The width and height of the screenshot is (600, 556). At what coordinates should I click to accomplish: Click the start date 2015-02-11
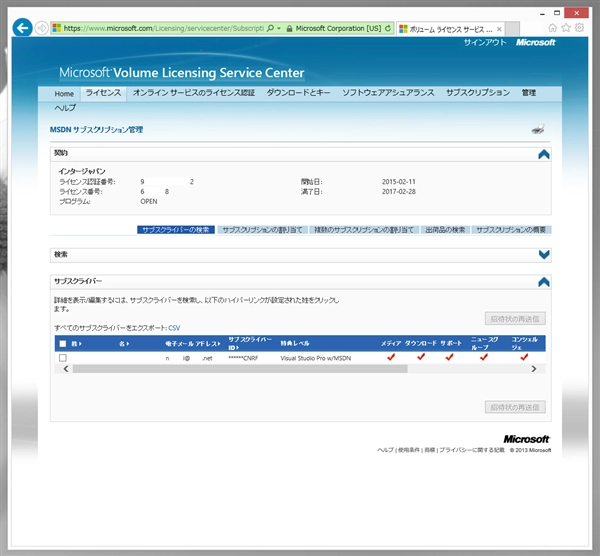coord(399,182)
